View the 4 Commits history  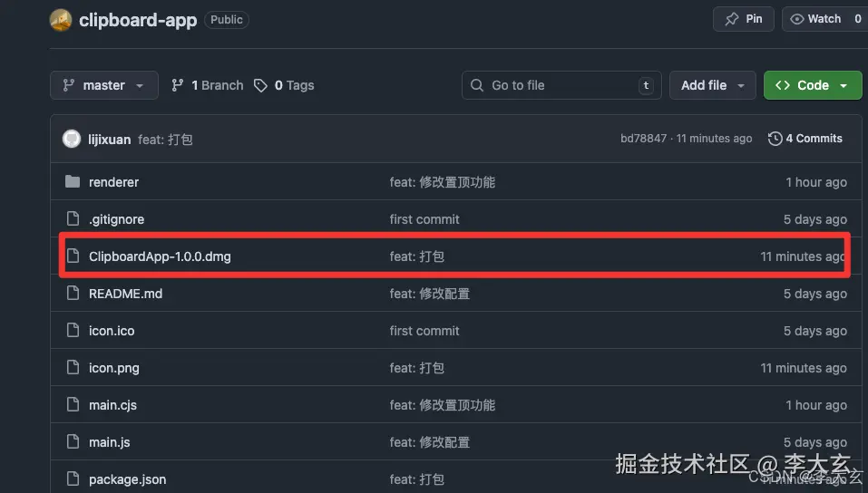[813, 139]
